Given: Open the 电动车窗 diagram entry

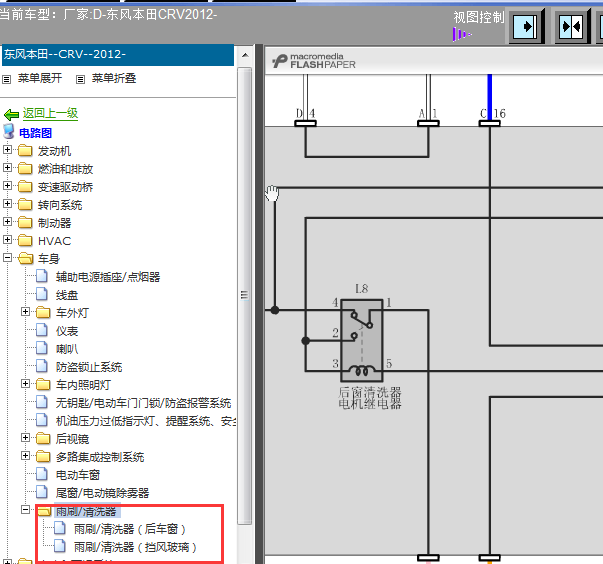Looking at the screenshot, I should click(78, 475).
